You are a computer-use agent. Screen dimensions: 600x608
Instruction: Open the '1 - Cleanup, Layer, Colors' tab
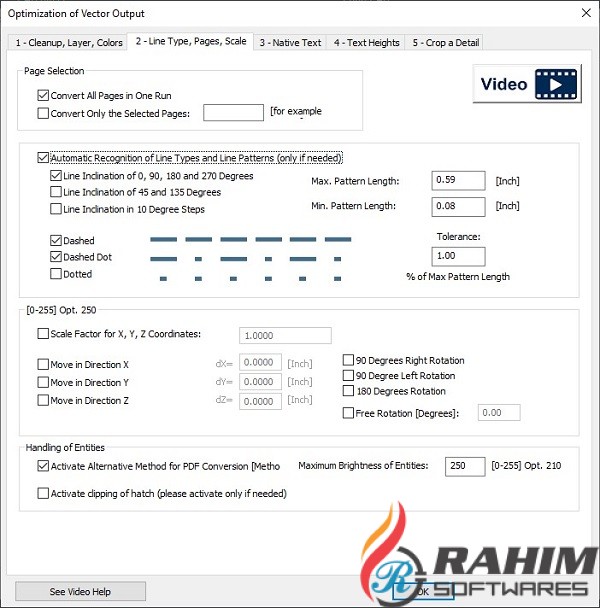(x=69, y=43)
